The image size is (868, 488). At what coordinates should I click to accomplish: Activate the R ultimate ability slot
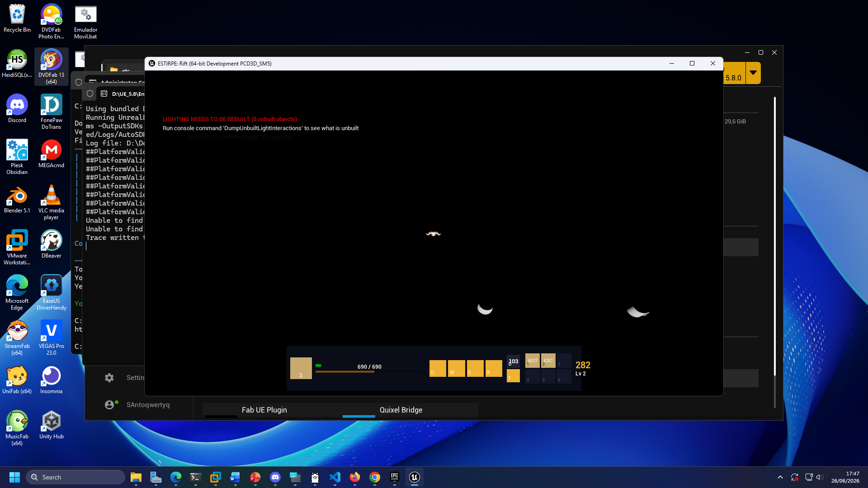(494, 368)
